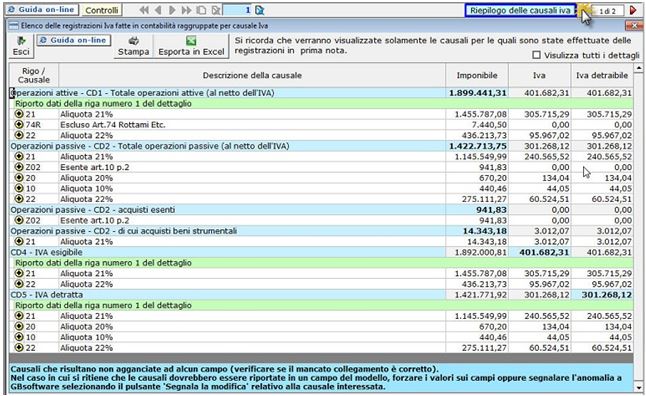The height and width of the screenshot is (396, 646).
Task: Click the search page icon beside number field
Action: pos(259,10)
